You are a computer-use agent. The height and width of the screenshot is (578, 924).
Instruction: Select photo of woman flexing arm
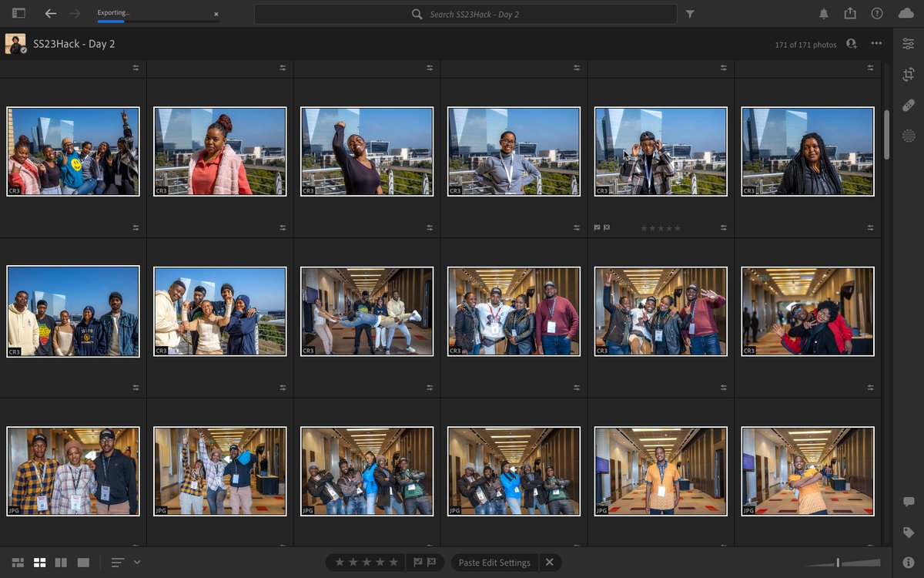(367, 151)
